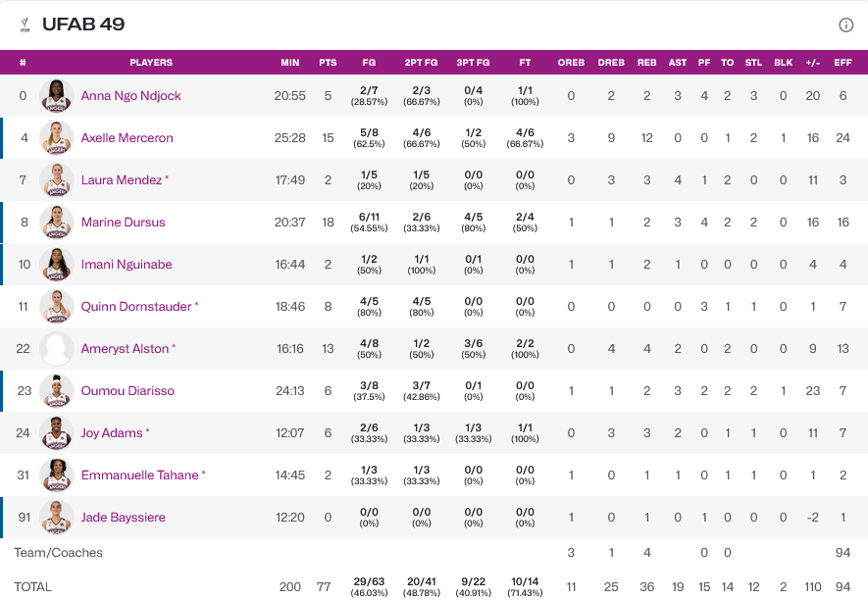Open Anna Ngo Ndjock's player photo
The height and width of the screenshot is (600, 868).
point(57,96)
